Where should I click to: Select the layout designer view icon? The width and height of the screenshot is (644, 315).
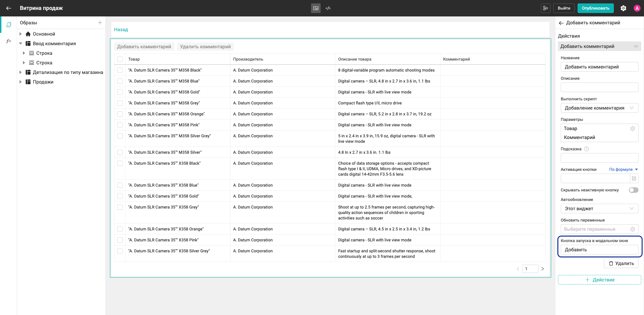coord(316,8)
